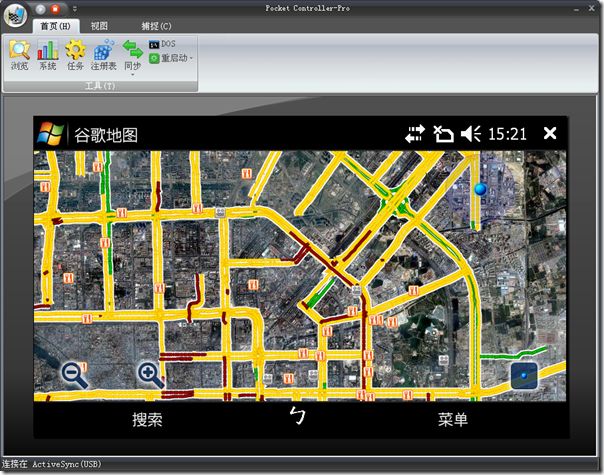Click the Windows Start flag on device
Image resolution: width=604 pixels, height=475 pixels.
(50, 134)
